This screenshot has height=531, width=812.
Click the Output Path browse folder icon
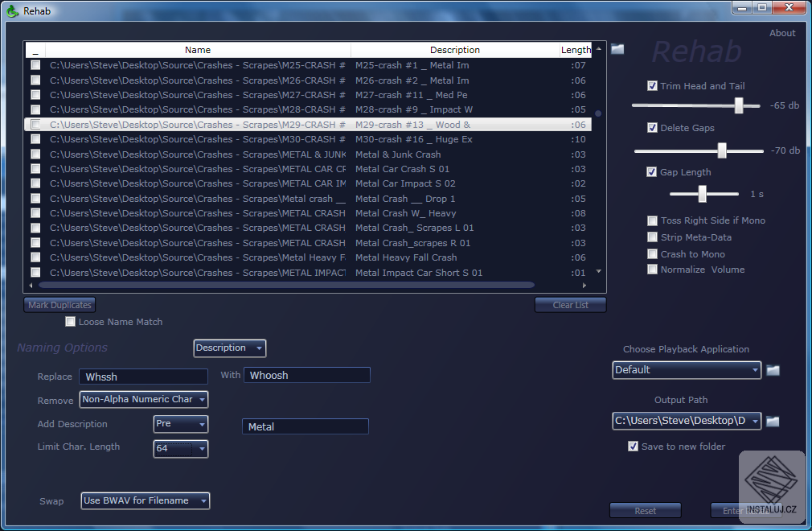773,421
